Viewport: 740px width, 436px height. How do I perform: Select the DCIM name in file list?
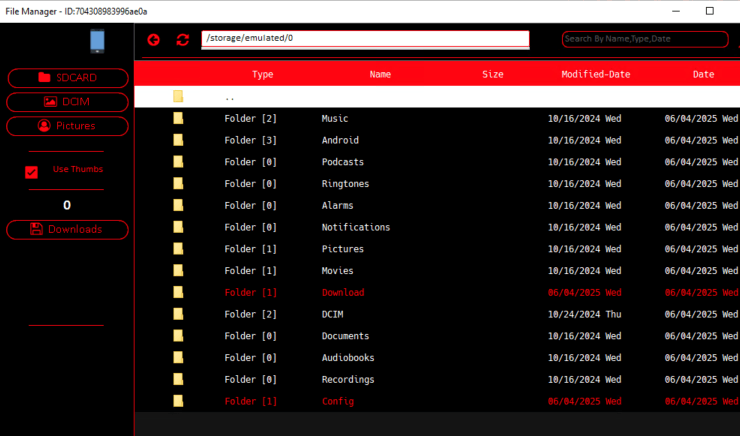[332, 314]
